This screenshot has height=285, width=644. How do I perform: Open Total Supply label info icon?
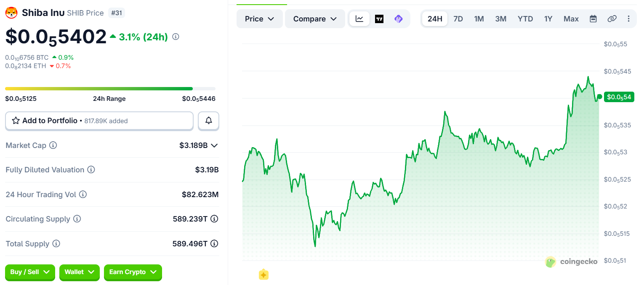tap(56, 244)
